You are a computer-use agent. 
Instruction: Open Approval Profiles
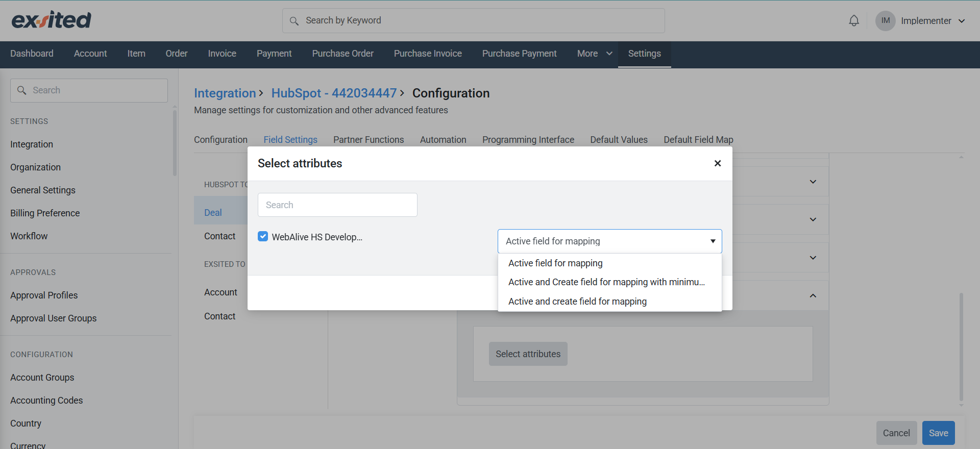click(44, 295)
